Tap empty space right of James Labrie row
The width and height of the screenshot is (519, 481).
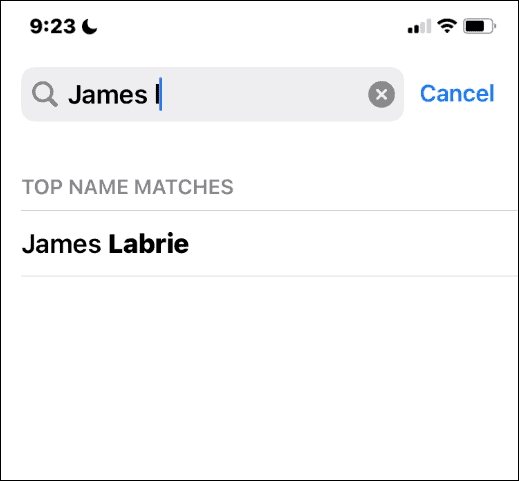(350, 244)
